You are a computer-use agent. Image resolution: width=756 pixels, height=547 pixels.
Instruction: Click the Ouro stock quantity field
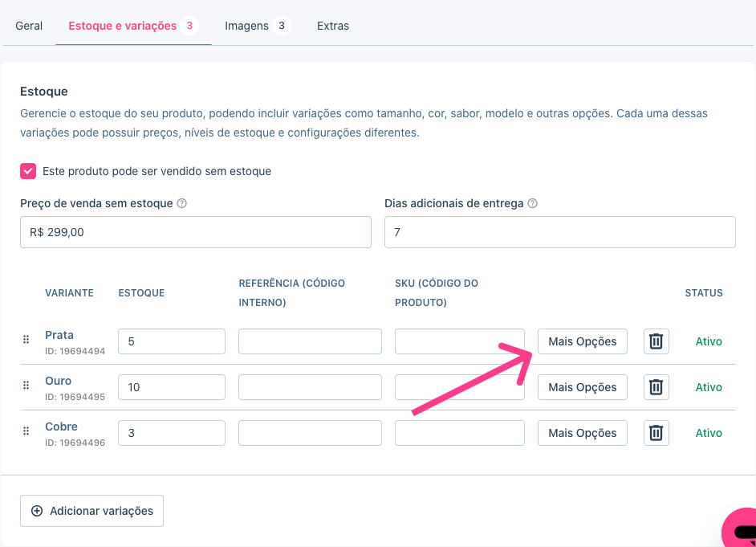click(172, 387)
